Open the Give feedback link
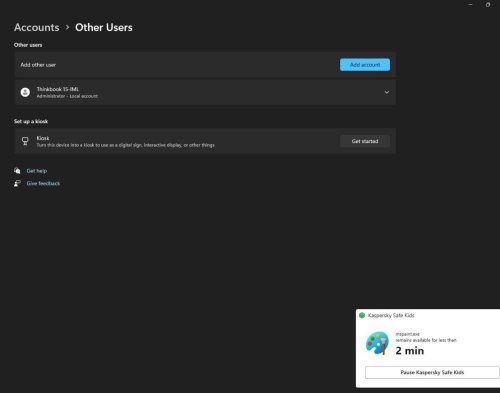Viewport: 500px width, 393px height. point(43,183)
